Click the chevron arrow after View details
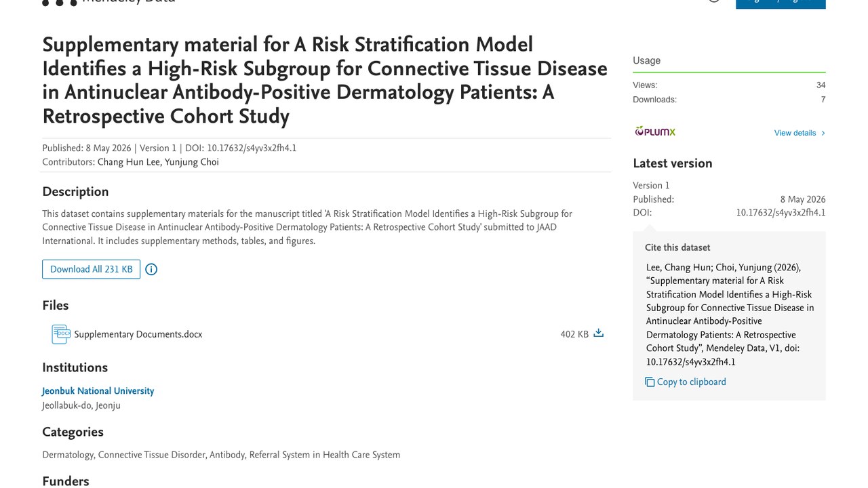 point(823,133)
